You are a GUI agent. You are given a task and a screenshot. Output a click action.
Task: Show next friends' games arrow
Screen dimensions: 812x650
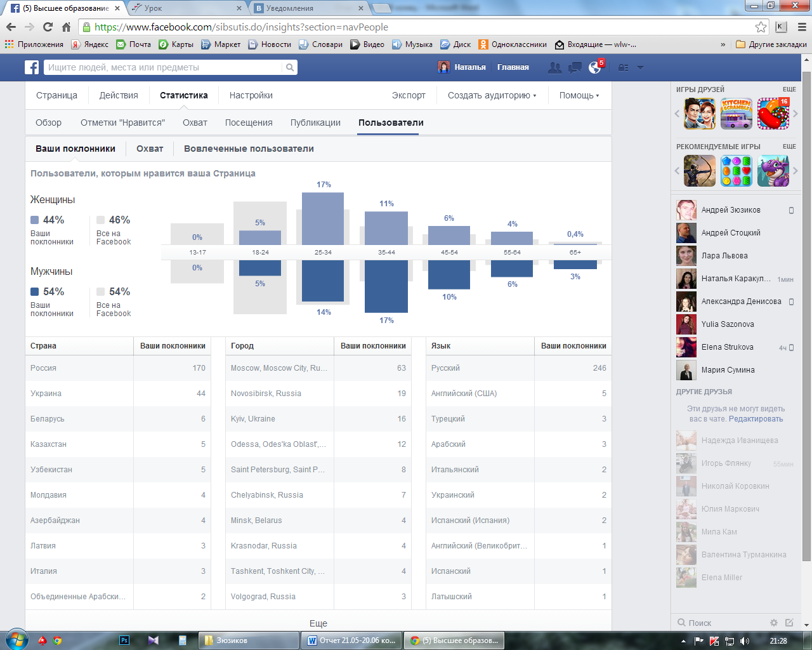pyautogui.click(x=796, y=114)
